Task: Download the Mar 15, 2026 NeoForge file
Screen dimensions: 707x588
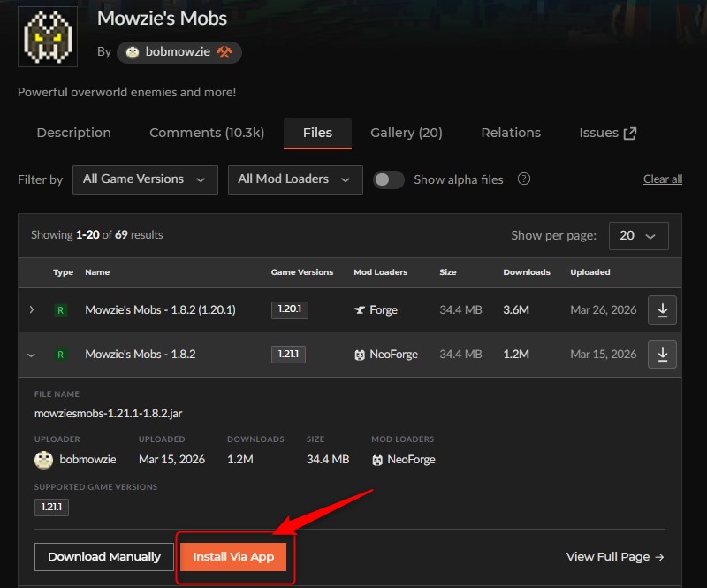Action: (x=662, y=355)
